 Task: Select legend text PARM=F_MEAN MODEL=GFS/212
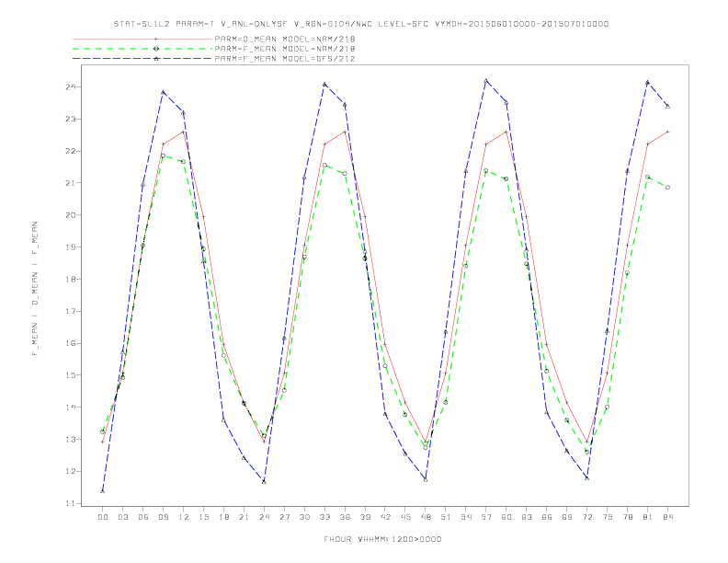(285, 59)
